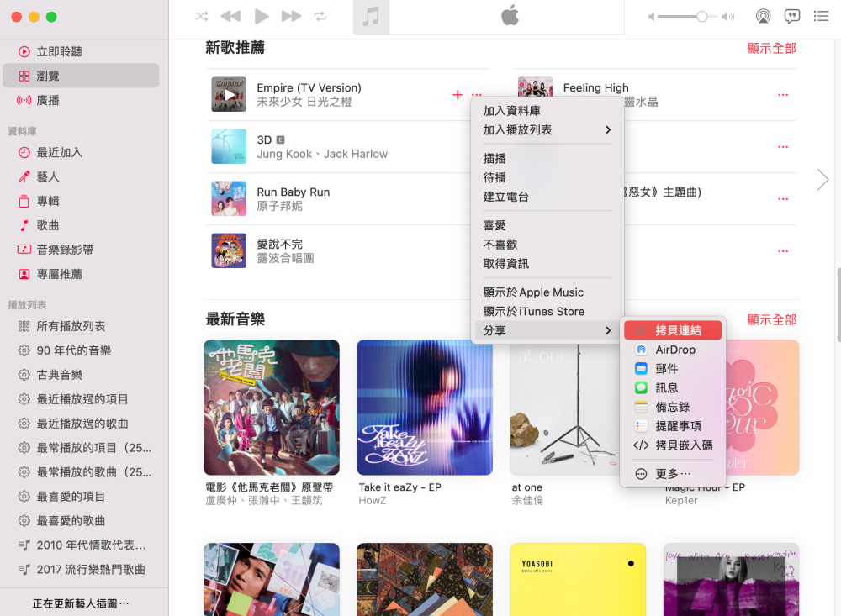Open more options for Feeling High
The image size is (841, 616).
point(783,95)
